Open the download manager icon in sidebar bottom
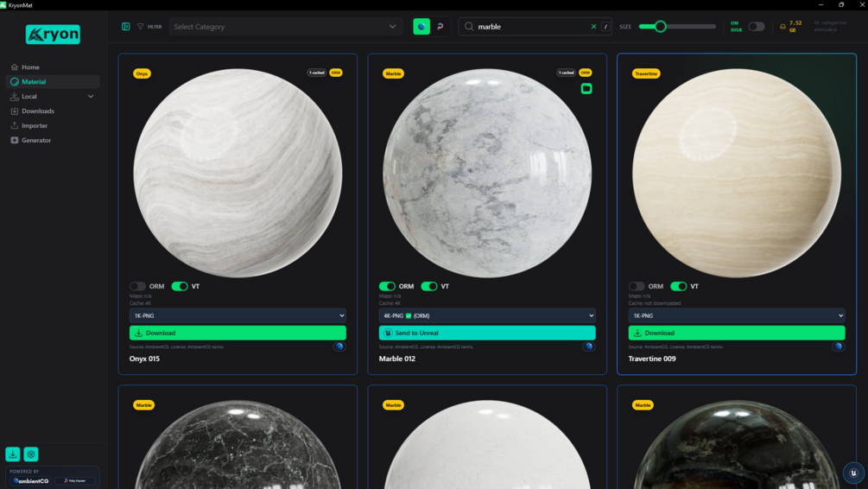Viewport: 868px width, 489px height. point(13,454)
